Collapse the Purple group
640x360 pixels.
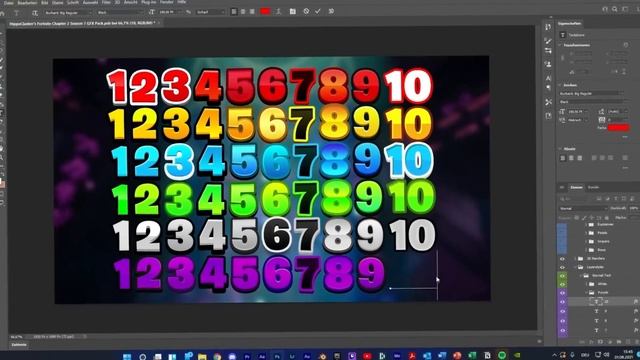586,293
